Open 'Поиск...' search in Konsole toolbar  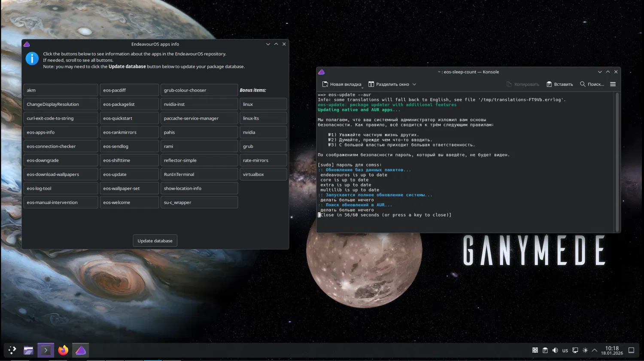592,84
